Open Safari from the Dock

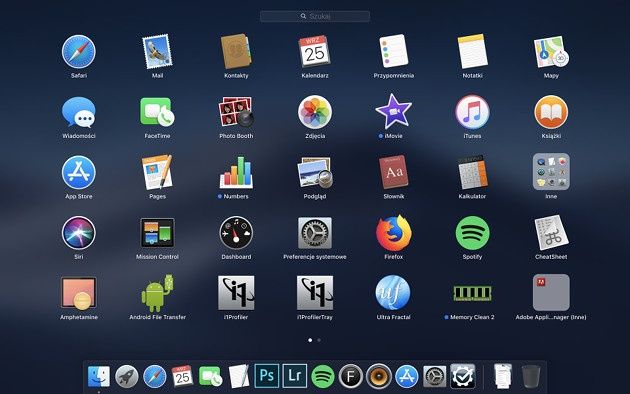click(155, 376)
